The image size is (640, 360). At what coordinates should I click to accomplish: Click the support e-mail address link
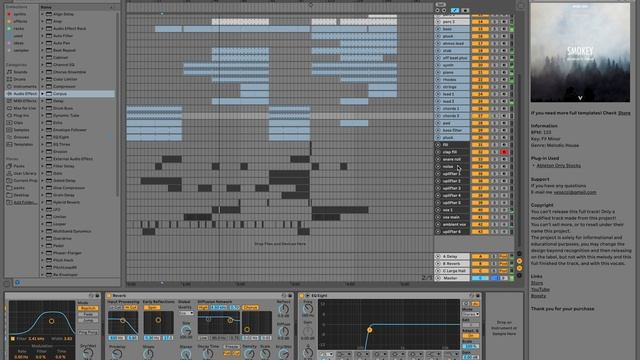point(575,192)
